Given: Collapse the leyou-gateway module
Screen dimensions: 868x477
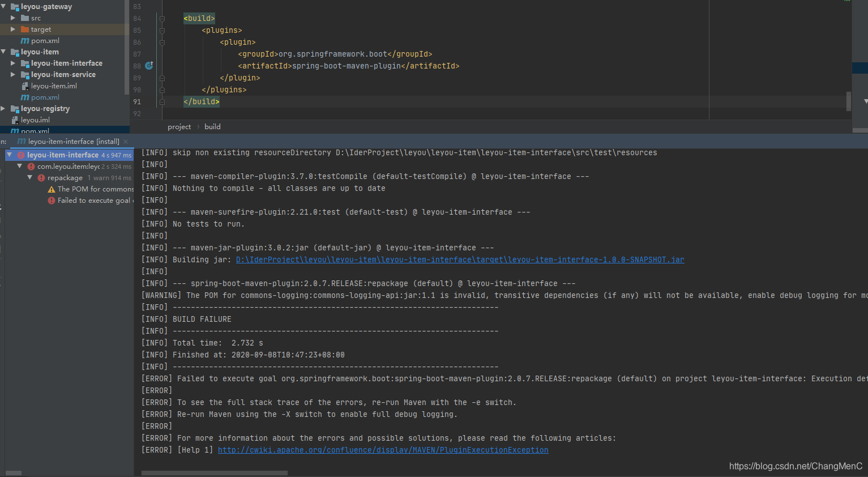Looking at the screenshot, I should click(3, 7).
